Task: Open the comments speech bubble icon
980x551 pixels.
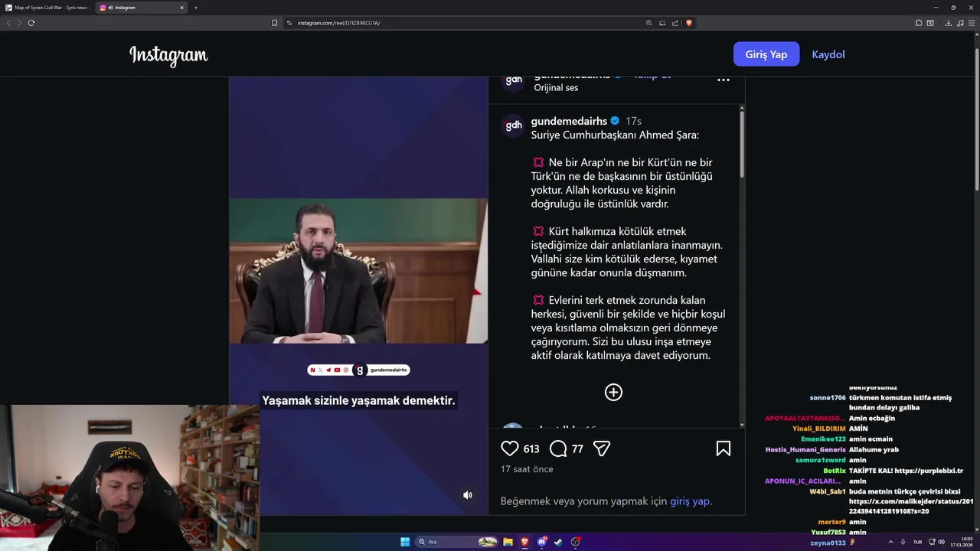Action: 558,448
